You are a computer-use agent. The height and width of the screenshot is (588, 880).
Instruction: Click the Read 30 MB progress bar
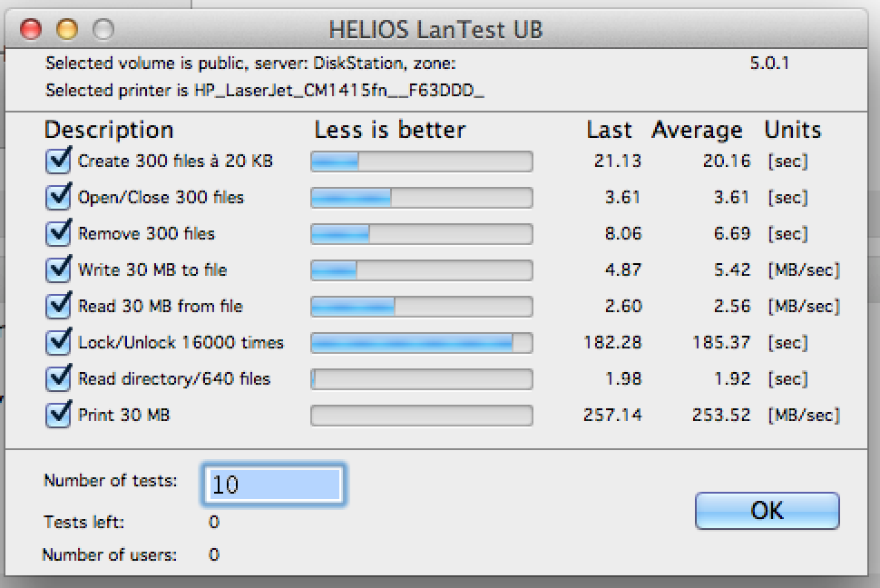click(422, 307)
